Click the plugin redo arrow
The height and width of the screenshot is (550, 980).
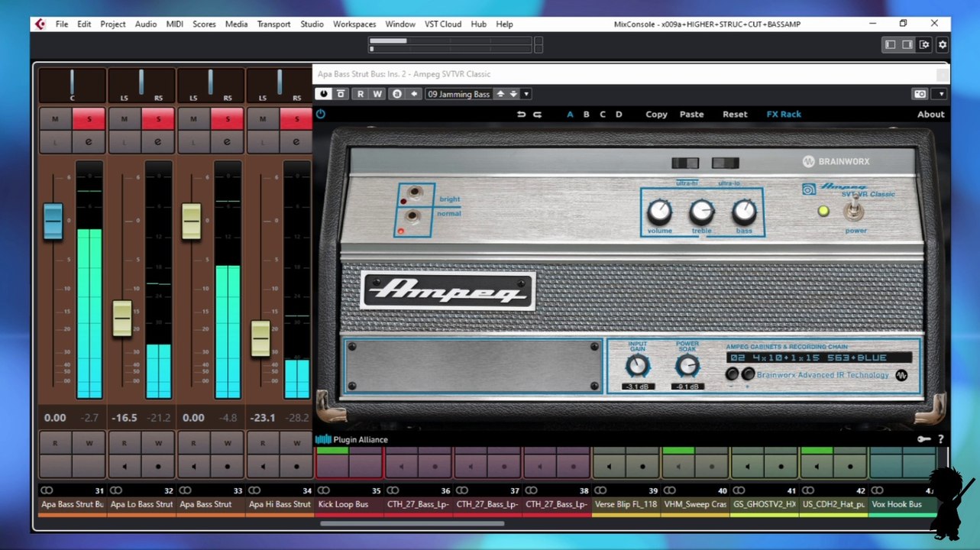pyautogui.click(x=537, y=115)
